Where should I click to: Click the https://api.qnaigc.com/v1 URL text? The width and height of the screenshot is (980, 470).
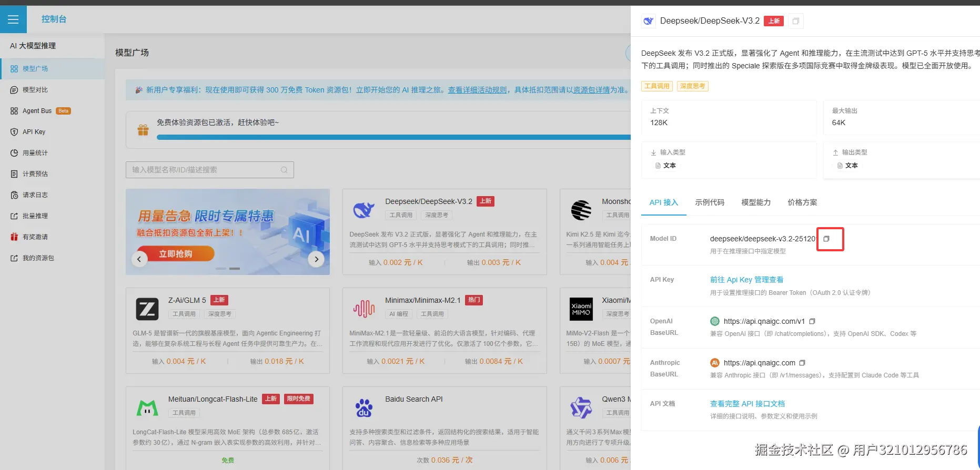(764, 321)
